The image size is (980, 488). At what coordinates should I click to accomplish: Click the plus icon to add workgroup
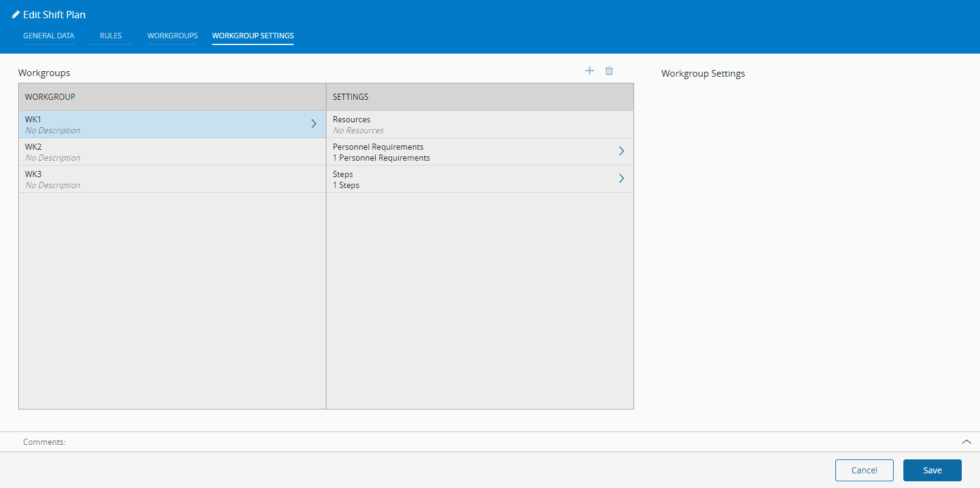(x=589, y=71)
